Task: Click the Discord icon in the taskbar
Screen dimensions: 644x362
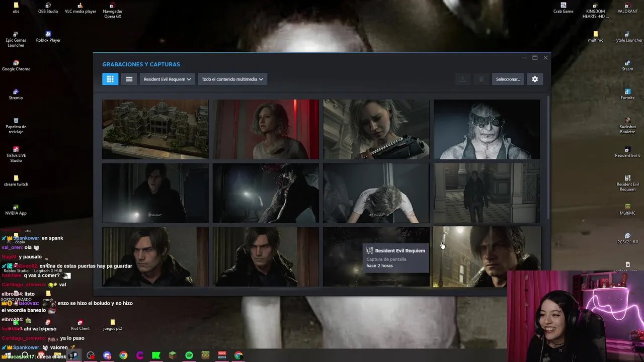Action: [107, 355]
